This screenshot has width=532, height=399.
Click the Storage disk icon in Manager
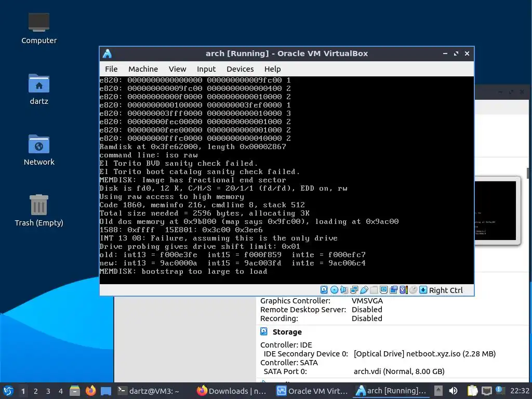(263, 331)
